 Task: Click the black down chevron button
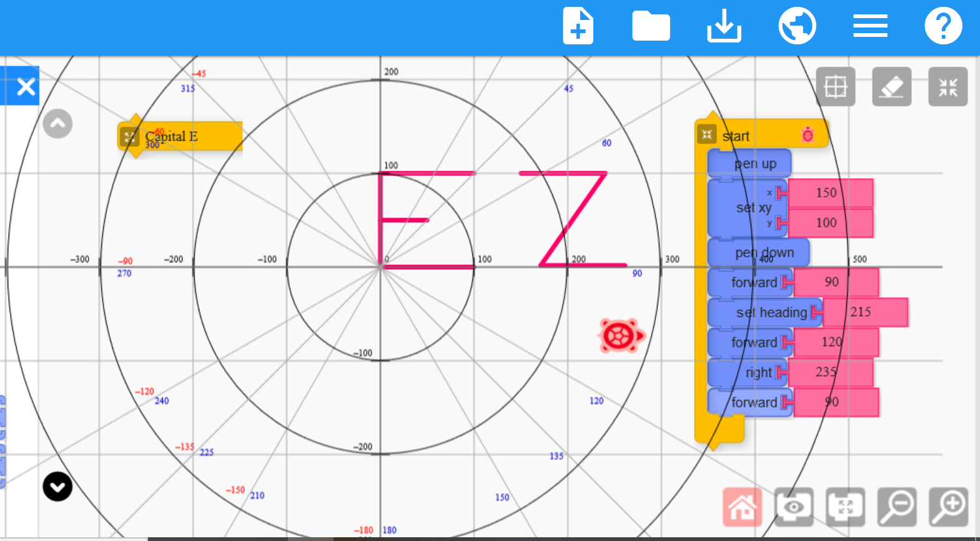coord(57,487)
